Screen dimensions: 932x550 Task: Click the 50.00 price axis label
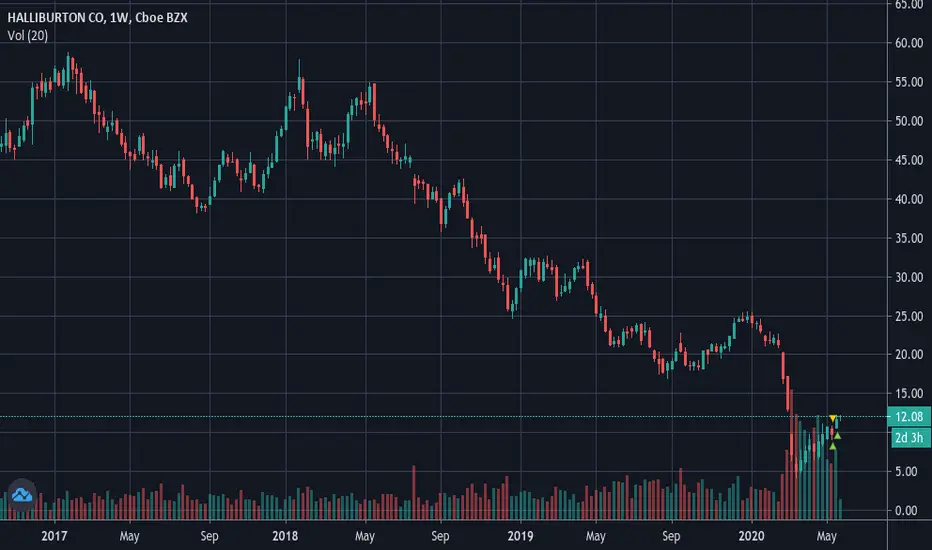click(909, 121)
